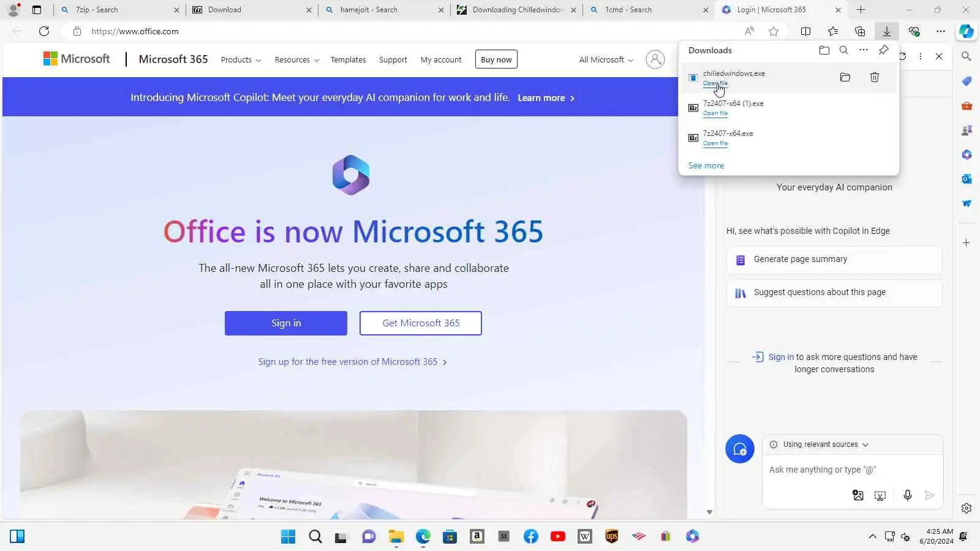Open a new browser tab
This screenshot has height=551, width=980.
(861, 10)
